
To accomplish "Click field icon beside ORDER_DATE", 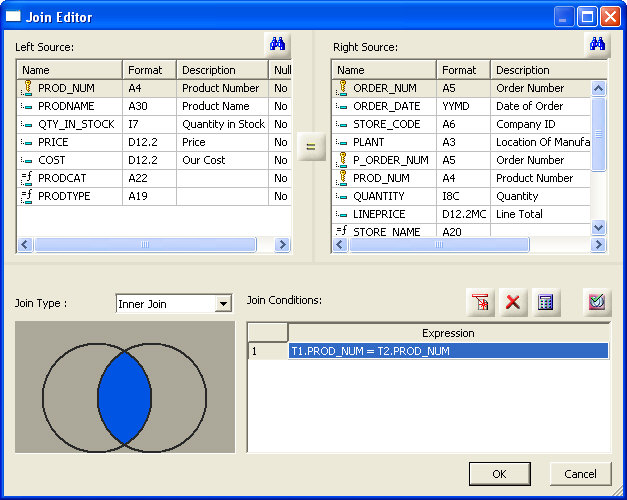I will coord(342,106).
